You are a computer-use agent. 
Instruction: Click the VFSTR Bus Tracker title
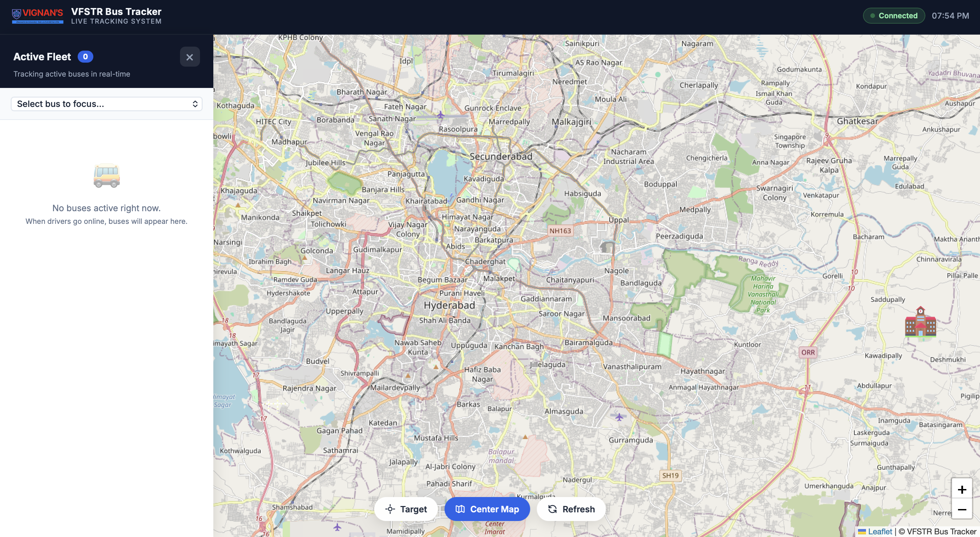[x=116, y=11]
